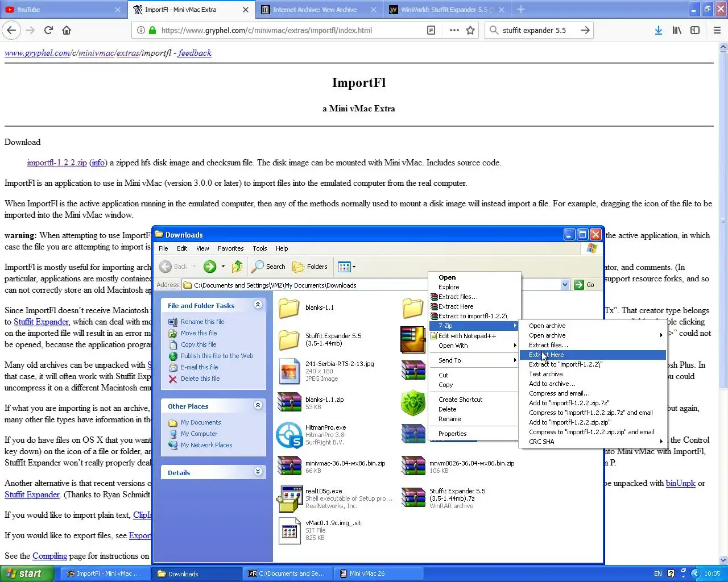Open page actions three-dot menu
The height and width of the screenshot is (582, 728).
tap(454, 30)
